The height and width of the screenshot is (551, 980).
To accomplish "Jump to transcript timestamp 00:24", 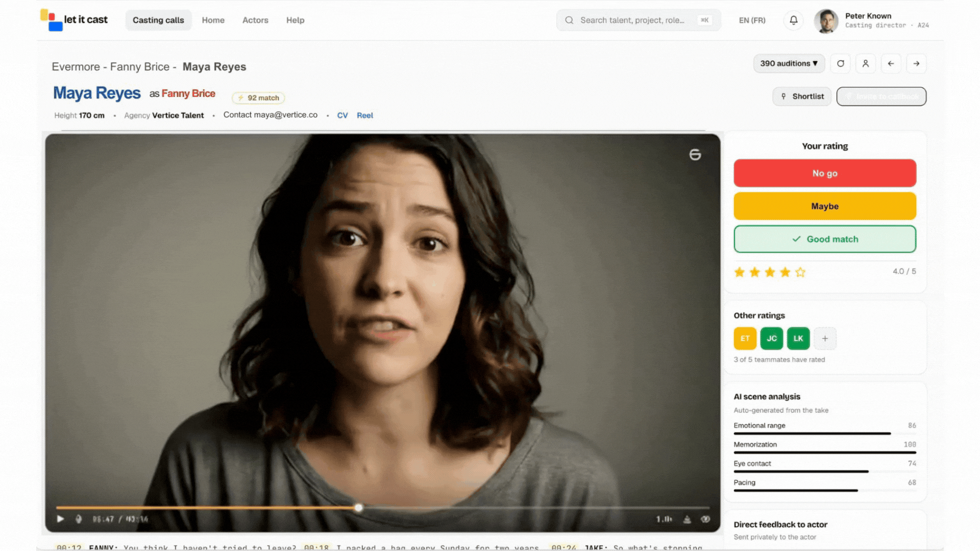I will [563, 547].
